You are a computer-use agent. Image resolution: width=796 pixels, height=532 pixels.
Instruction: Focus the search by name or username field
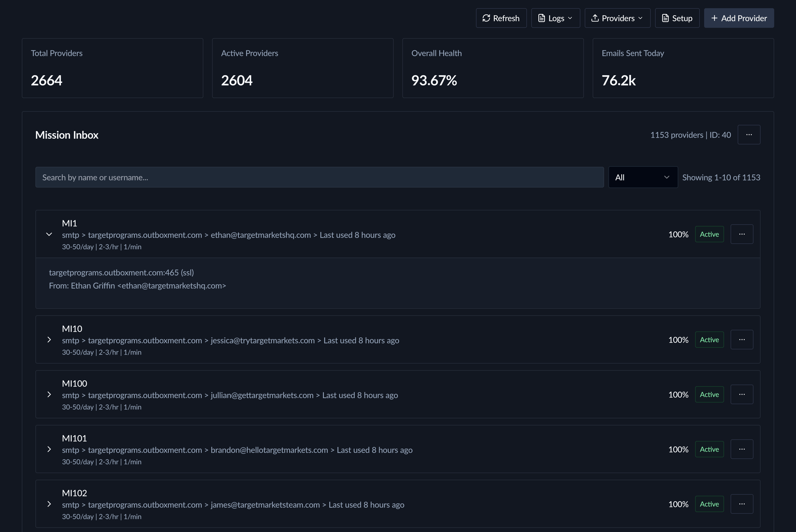click(x=319, y=177)
